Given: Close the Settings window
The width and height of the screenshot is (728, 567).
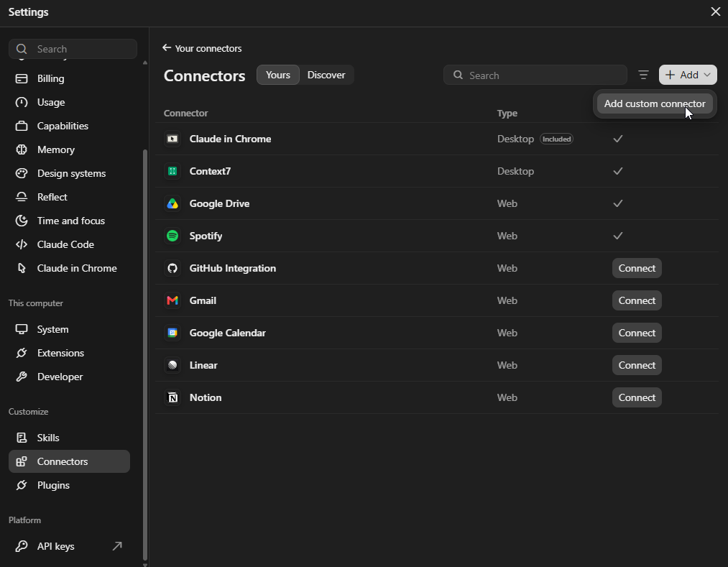Looking at the screenshot, I should click(716, 11).
